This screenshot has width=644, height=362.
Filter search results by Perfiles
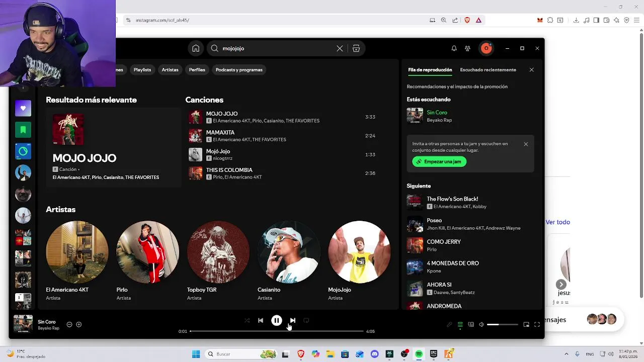click(x=197, y=70)
